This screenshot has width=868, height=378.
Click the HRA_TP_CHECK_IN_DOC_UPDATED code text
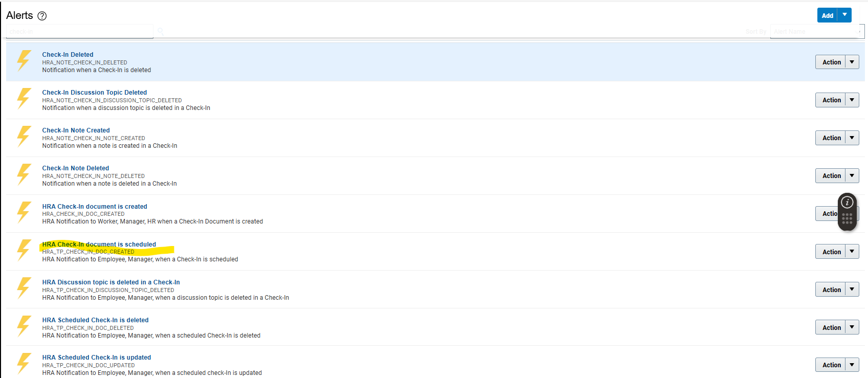click(x=88, y=365)
